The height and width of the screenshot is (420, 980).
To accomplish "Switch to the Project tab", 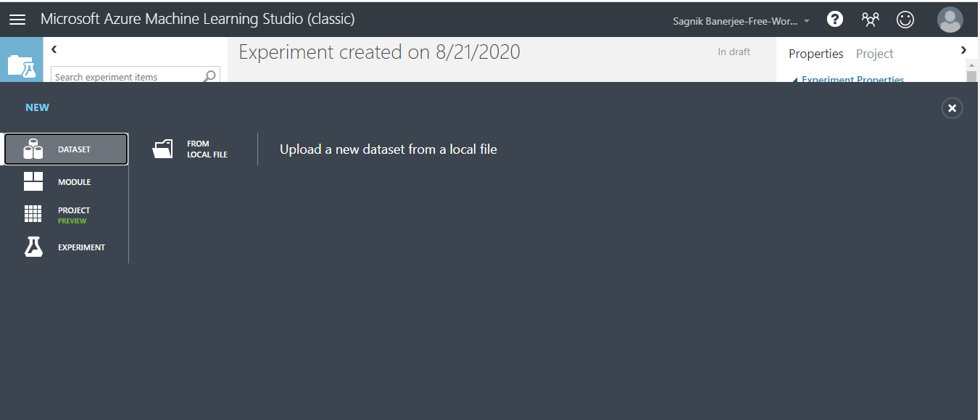I will 874,54.
